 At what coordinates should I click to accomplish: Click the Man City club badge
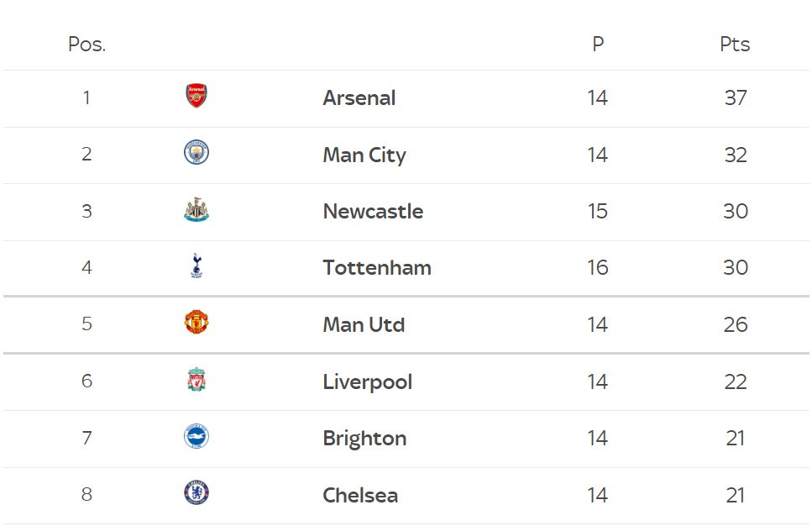coord(196,153)
